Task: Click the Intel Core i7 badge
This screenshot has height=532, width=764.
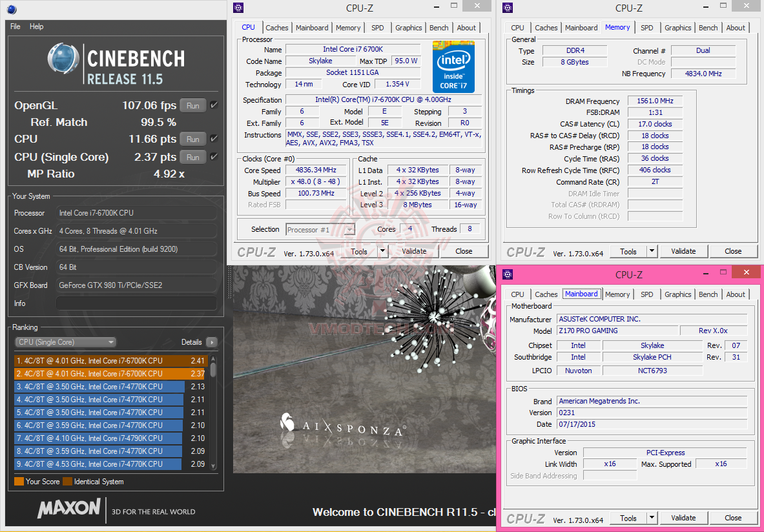Action: click(x=453, y=67)
